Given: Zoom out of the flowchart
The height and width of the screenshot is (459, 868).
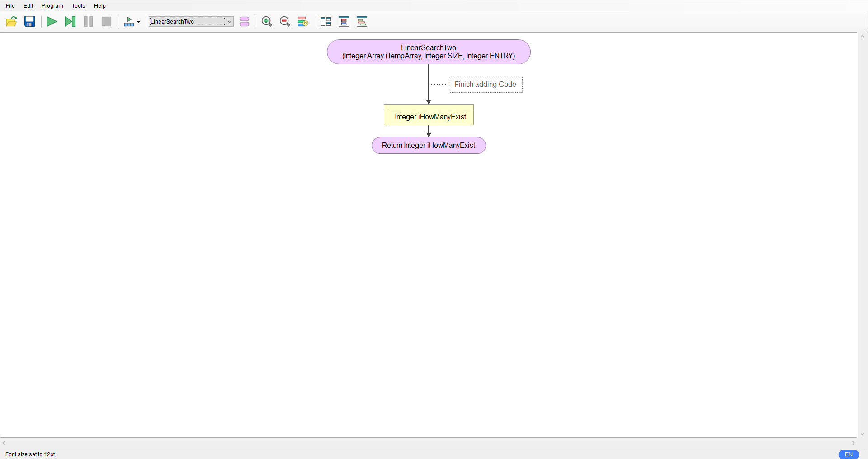Looking at the screenshot, I should tap(285, 21).
